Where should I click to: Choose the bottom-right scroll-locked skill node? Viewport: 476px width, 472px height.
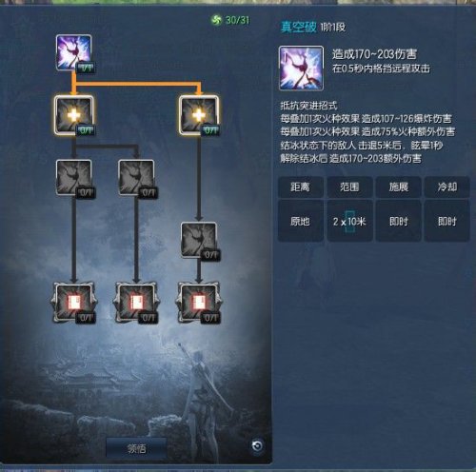tap(199, 303)
